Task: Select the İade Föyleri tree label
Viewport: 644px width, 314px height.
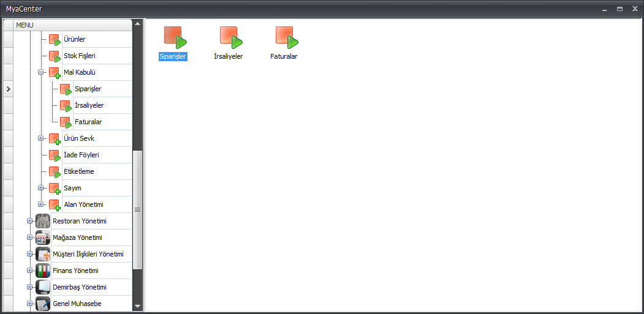Action: click(81, 155)
